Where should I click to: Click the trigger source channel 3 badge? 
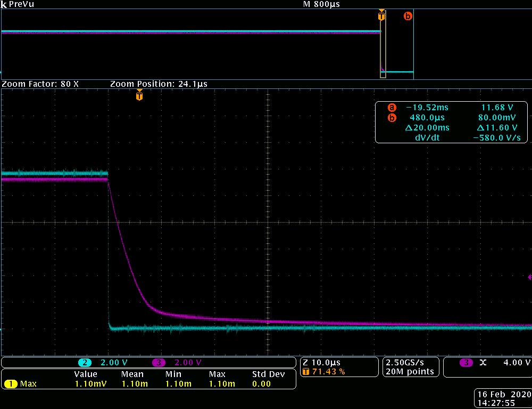point(466,363)
